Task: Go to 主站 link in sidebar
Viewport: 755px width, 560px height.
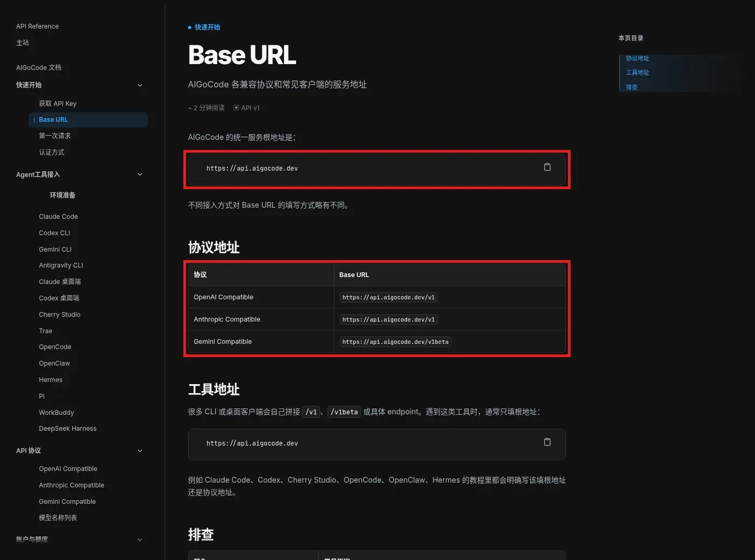Action: 23,43
